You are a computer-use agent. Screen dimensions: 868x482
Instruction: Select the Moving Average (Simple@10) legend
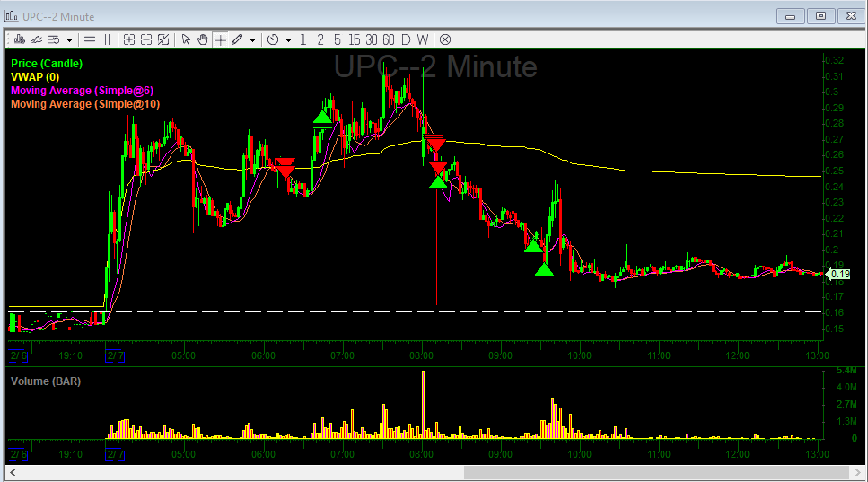85,103
